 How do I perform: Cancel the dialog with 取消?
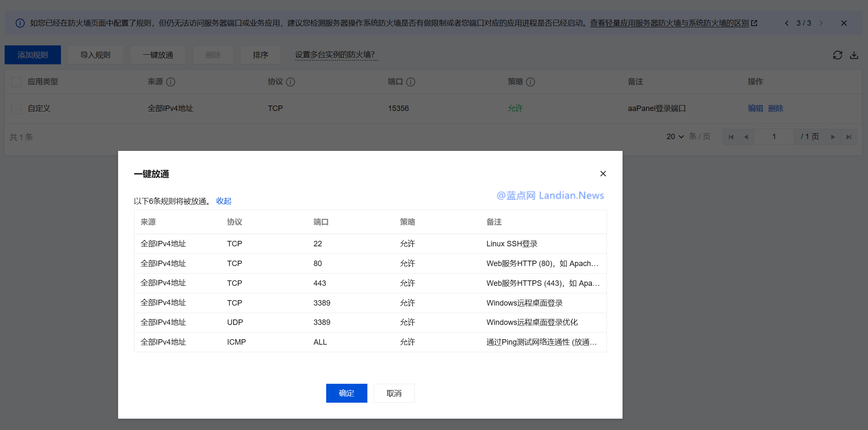394,393
